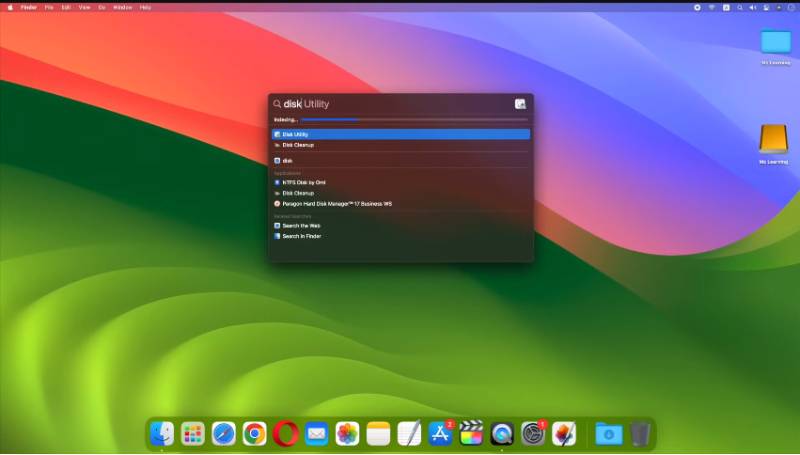This screenshot has width=800, height=455.
Task: Open System Settings from the Dock
Action: tap(533, 433)
